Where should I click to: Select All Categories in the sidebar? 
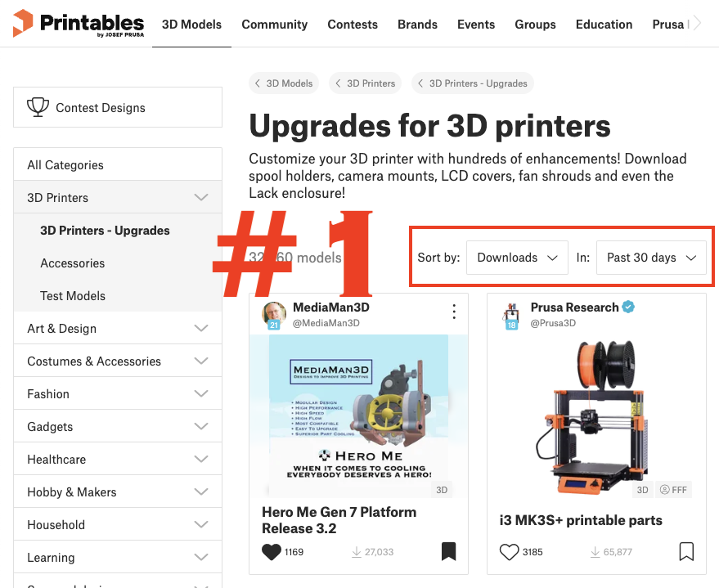pyautogui.click(x=118, y=164)
